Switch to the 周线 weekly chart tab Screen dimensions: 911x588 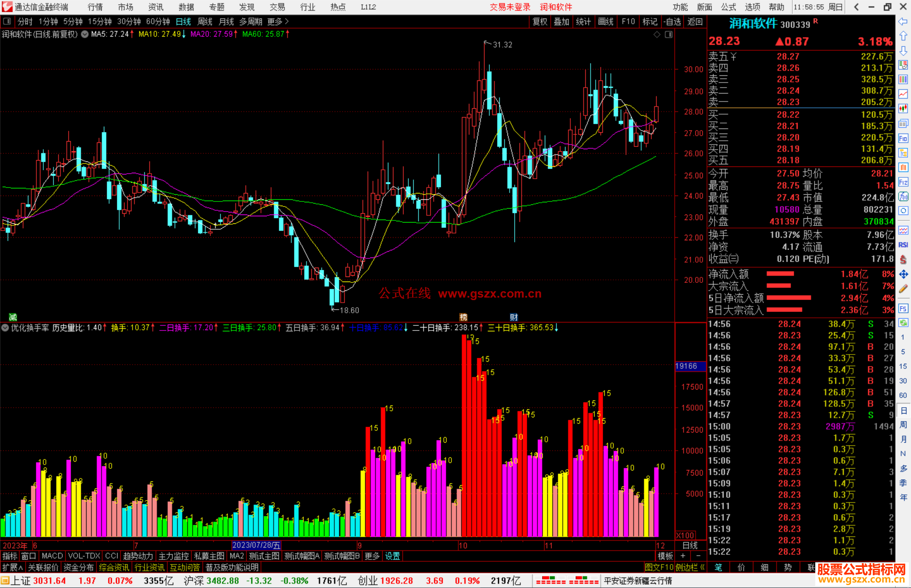pyautogui.click(x=205, y=21)
